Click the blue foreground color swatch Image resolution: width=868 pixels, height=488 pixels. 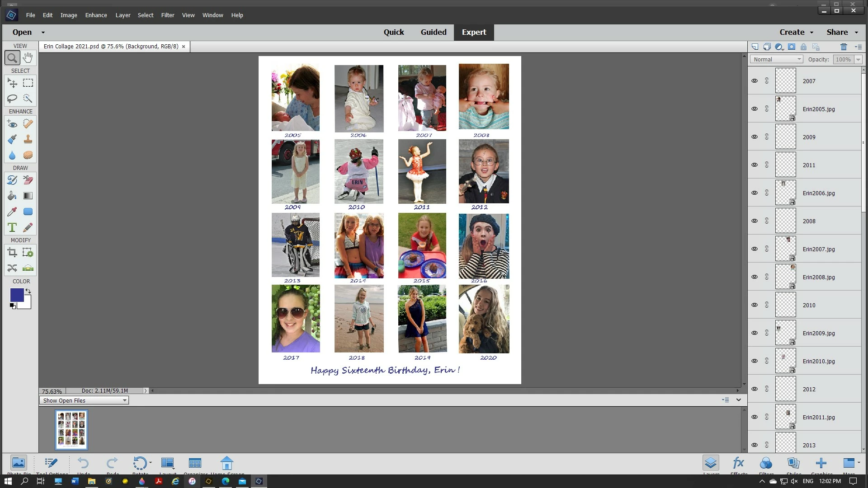click(x=17, y=295)
